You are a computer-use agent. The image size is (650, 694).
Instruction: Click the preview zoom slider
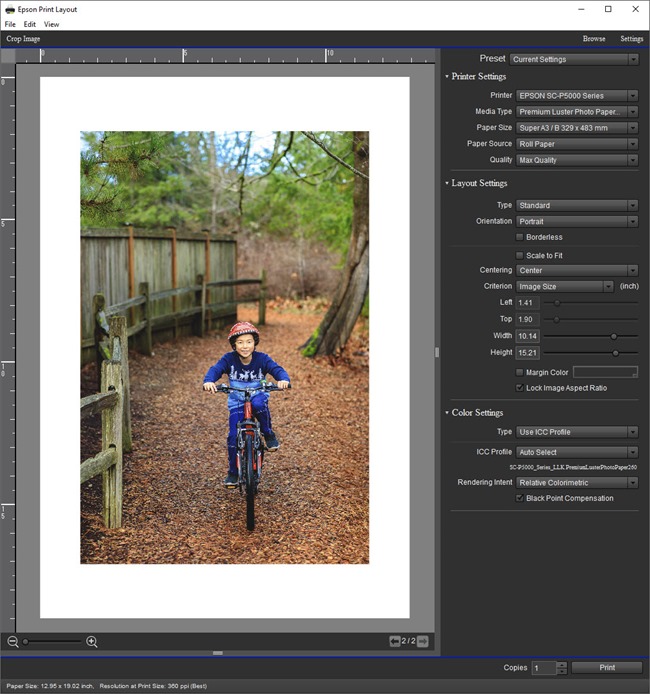coord(52,641)
